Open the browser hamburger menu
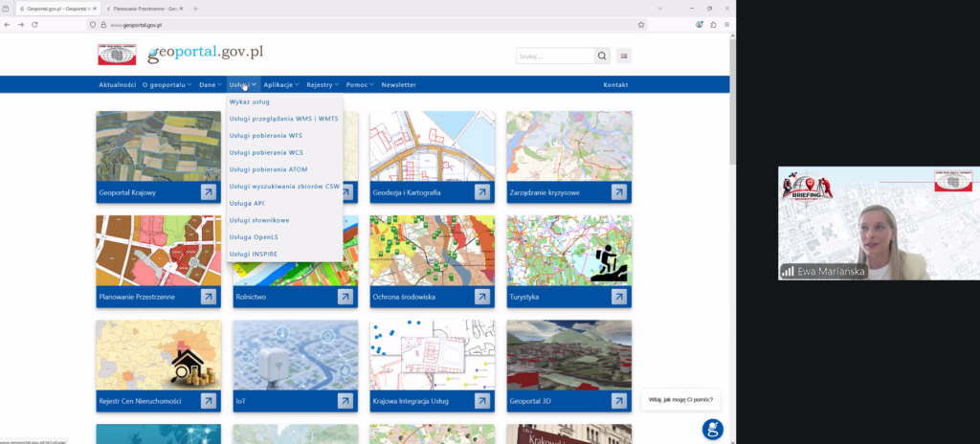 point(727,24)
